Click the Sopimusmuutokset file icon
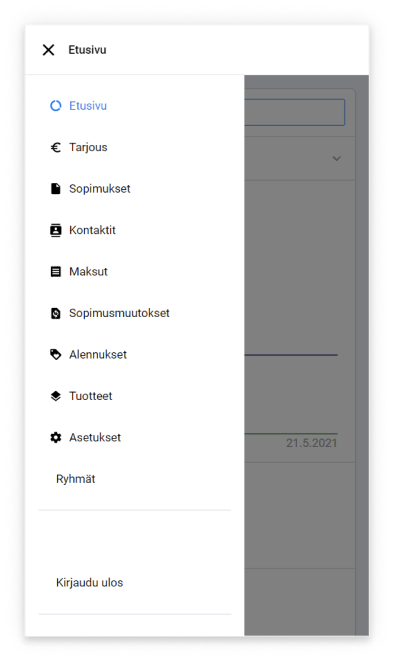The height and width of the screenshot is (661, 394). pos(56,313)
